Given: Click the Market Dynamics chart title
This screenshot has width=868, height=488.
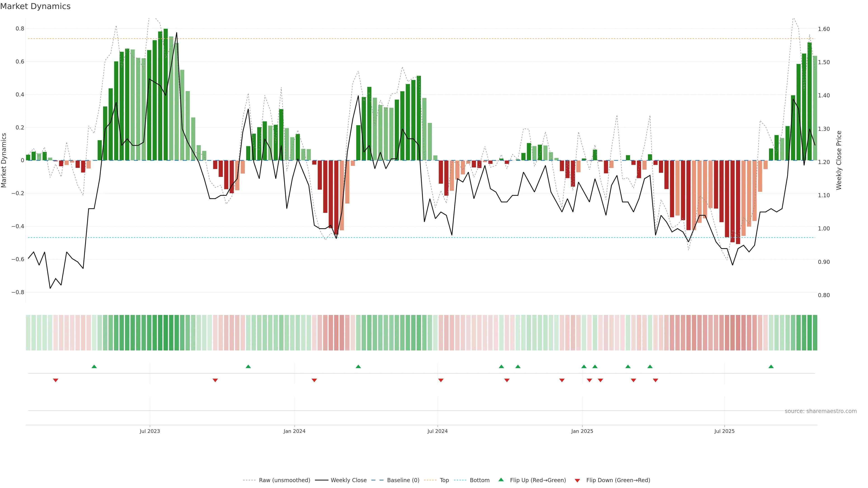Looking at the screenshot, I should click(x=35, y=6).
